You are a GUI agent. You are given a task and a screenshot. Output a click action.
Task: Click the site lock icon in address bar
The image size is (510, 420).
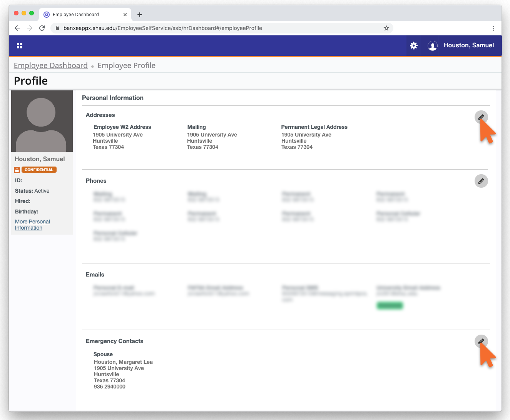(x=57, y=28)
